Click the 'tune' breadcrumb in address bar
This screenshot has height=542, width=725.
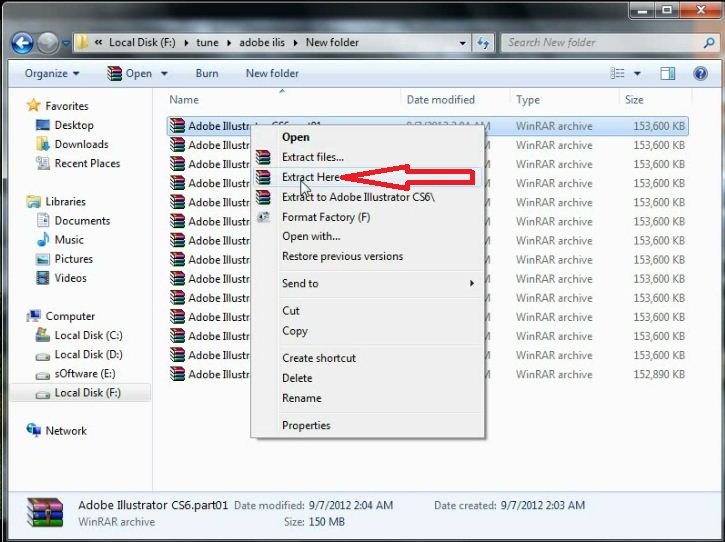[x=207, y=43]
